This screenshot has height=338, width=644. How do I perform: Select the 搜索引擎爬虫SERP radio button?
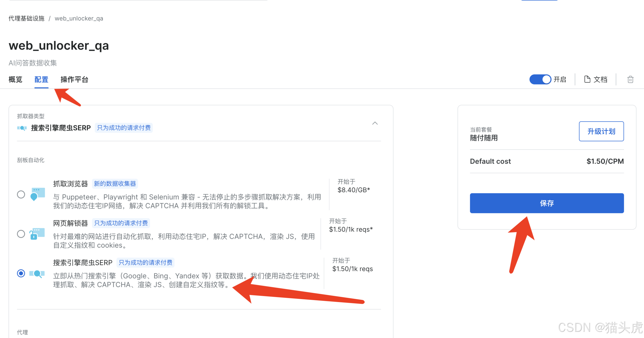pos(21,273)
